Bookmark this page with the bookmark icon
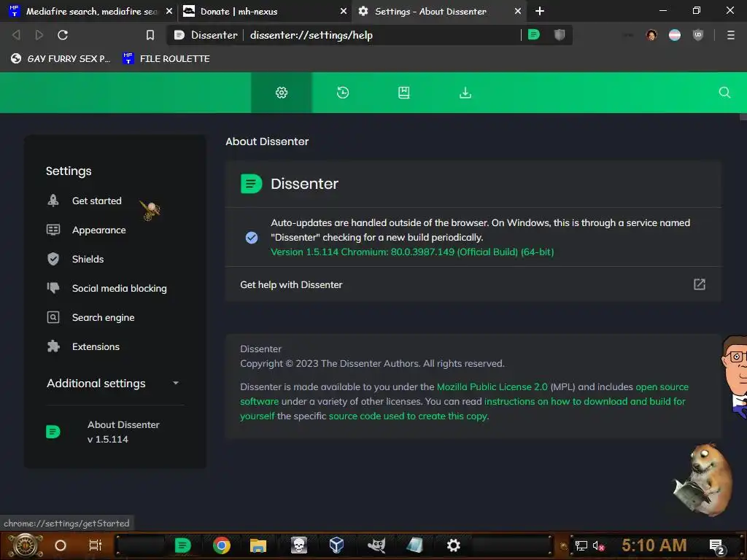The image size is (747, 560). pos(150,35)
